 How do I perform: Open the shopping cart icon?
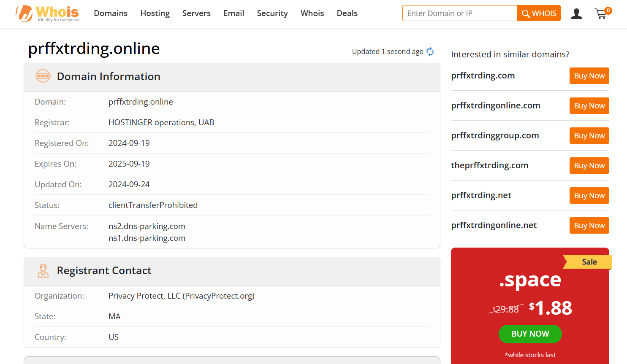603,13
